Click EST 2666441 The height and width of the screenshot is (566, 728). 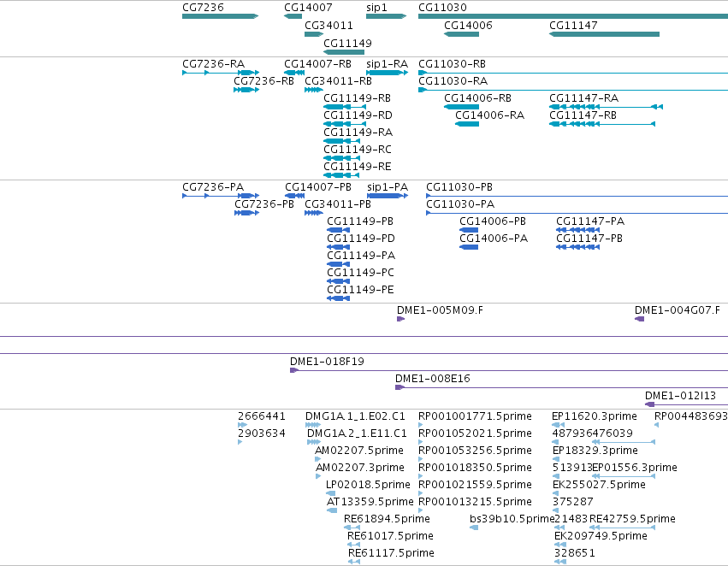coord(242,425)
